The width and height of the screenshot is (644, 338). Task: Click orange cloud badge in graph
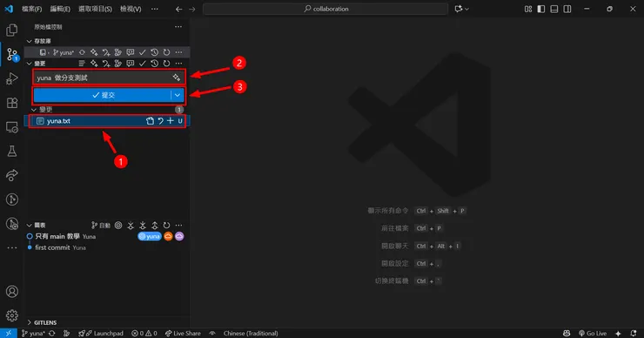pos(168,236)
